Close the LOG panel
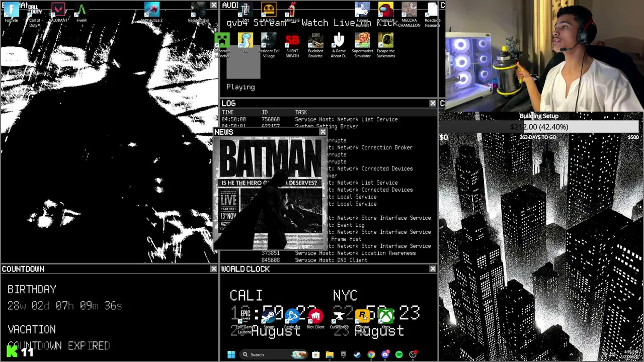 [433, 103]
